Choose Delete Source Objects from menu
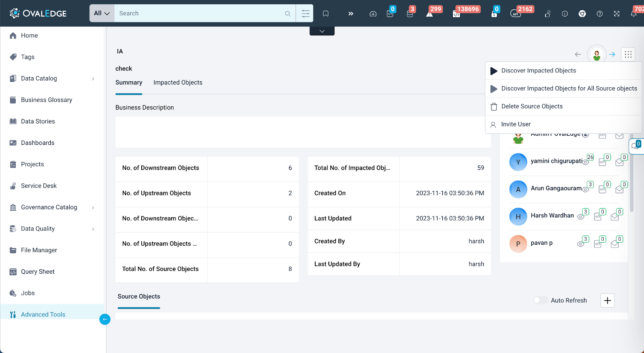This screenshot has width=644, height=353. (x=563, y=106)
